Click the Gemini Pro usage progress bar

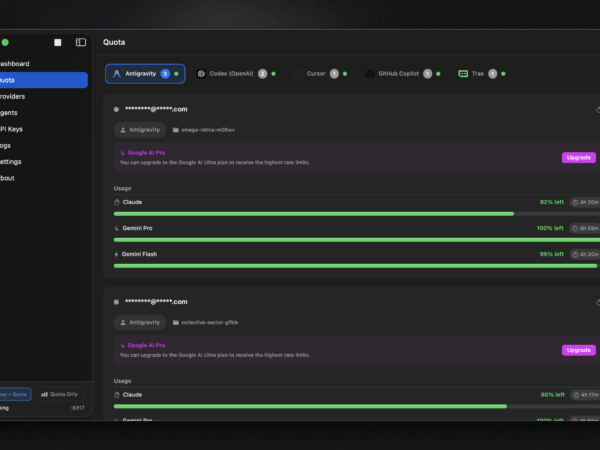355,240
